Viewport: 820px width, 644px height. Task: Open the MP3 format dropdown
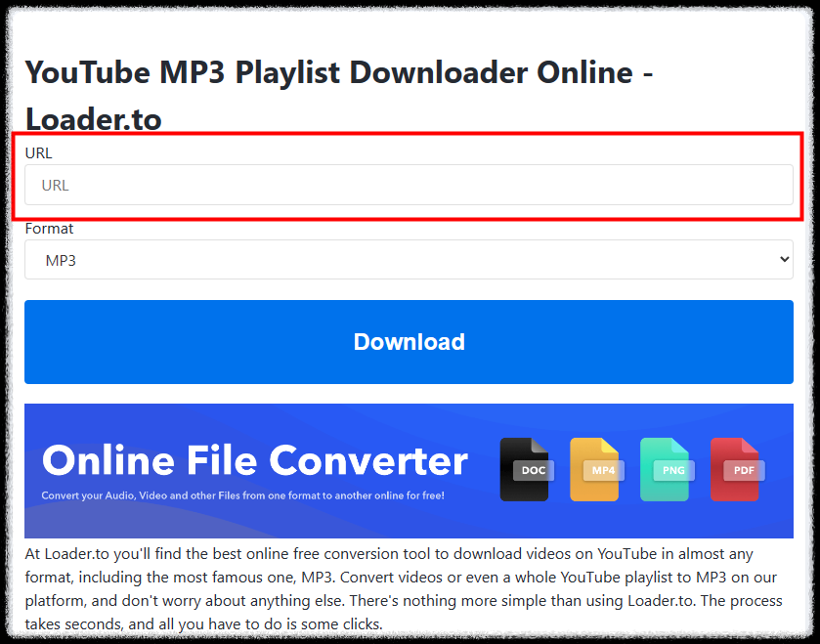coord(409,260)
